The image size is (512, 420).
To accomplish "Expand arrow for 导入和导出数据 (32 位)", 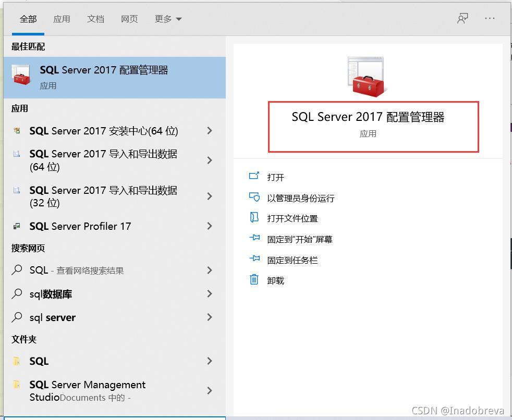I will coord(210,196).
